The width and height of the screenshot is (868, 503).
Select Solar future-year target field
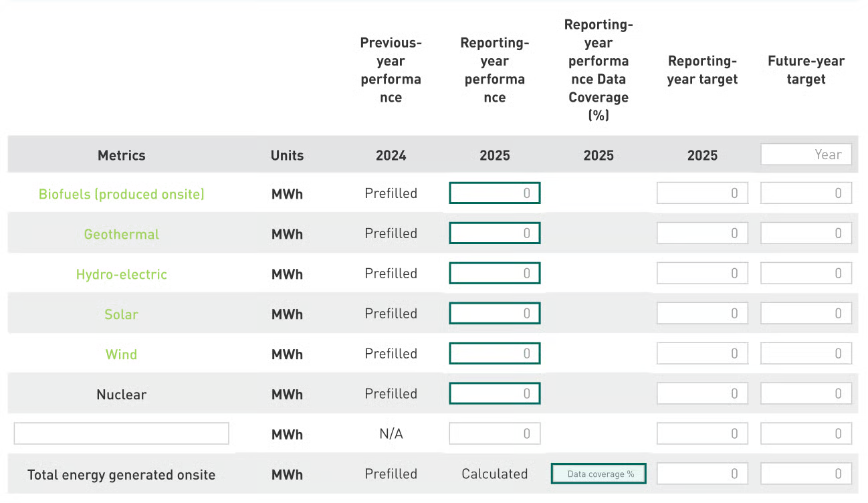point(806,314)
